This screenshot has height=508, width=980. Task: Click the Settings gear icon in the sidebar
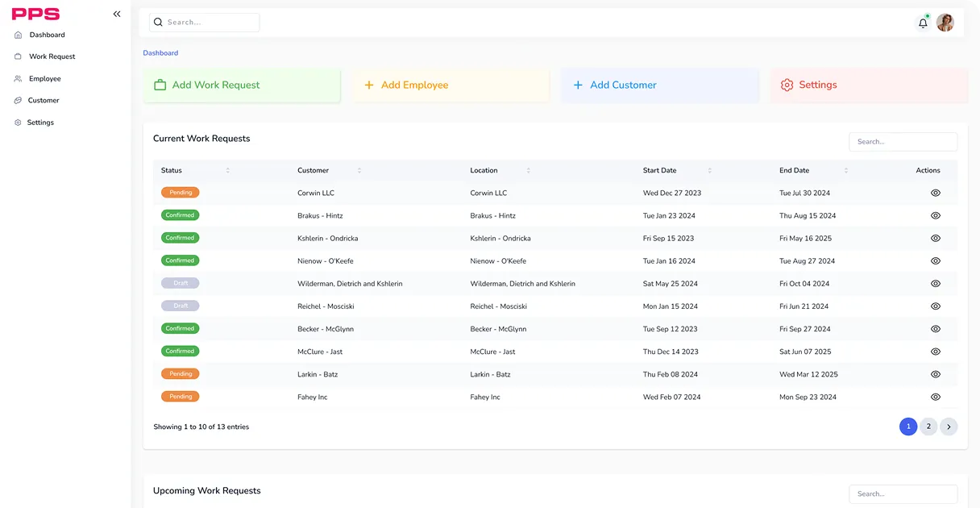point(19,123)
